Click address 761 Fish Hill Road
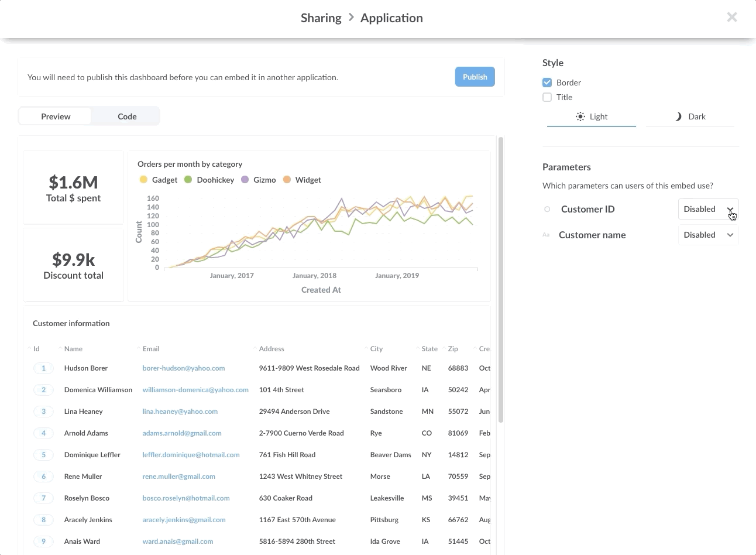756x555 pixels. [287, 455]
